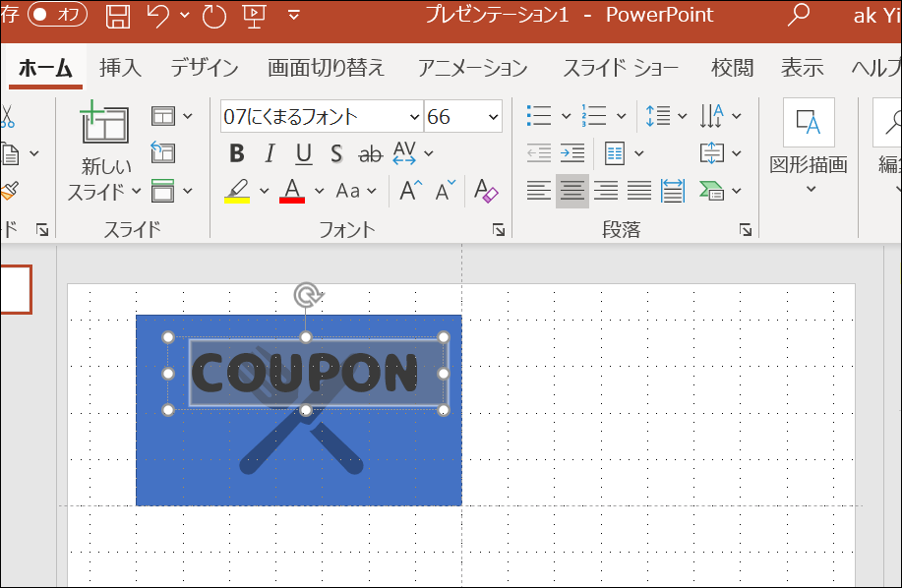This screenshot has width=902, height=588.
Task: Decrease list indent level icon
Action: pos(539,152)
